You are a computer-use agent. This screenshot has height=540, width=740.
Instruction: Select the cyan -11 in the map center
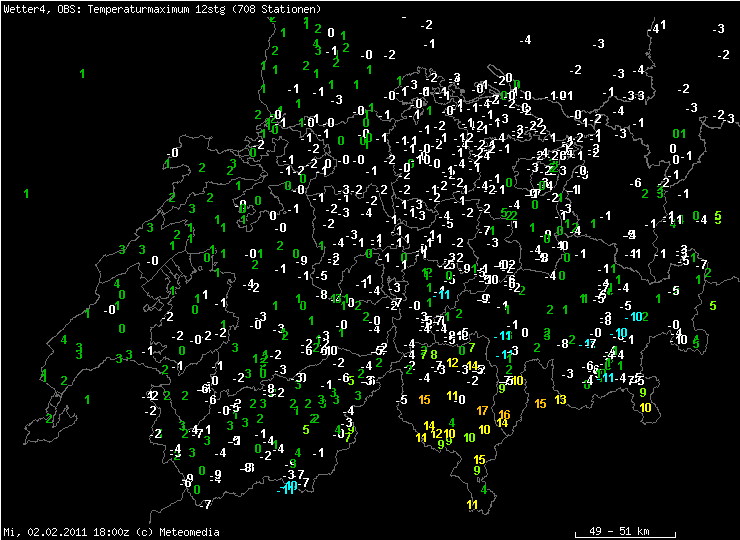pos(441,293)
